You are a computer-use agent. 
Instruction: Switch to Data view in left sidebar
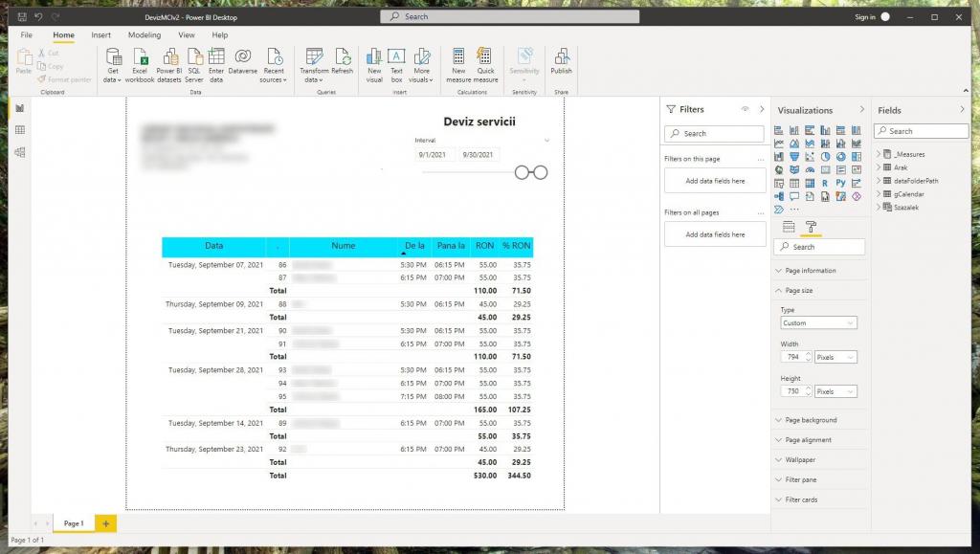(19, 130)
